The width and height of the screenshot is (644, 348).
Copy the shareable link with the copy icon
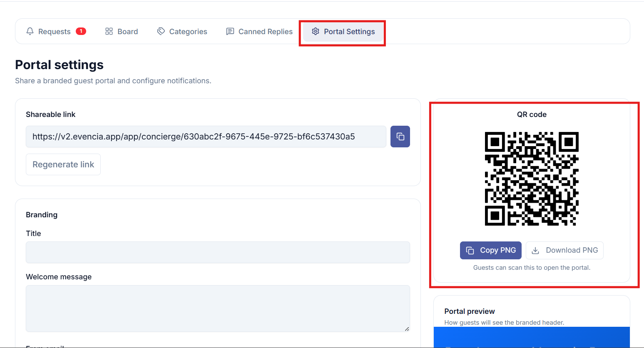coord(400,137)
